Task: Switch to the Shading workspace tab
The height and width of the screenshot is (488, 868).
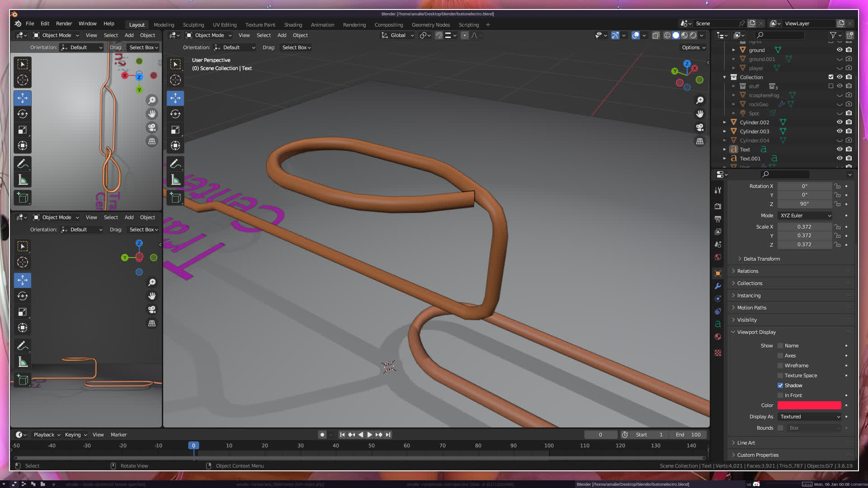Action: 293,25
